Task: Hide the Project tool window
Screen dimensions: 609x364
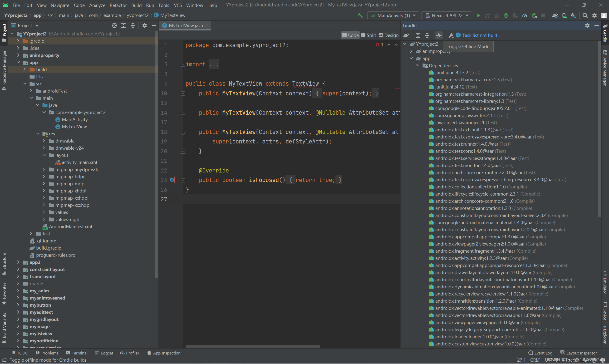Action: (x=154, y=25)
